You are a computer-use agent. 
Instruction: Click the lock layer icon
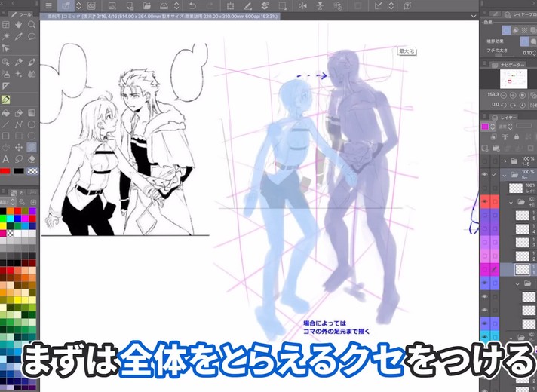click(517, 137)
